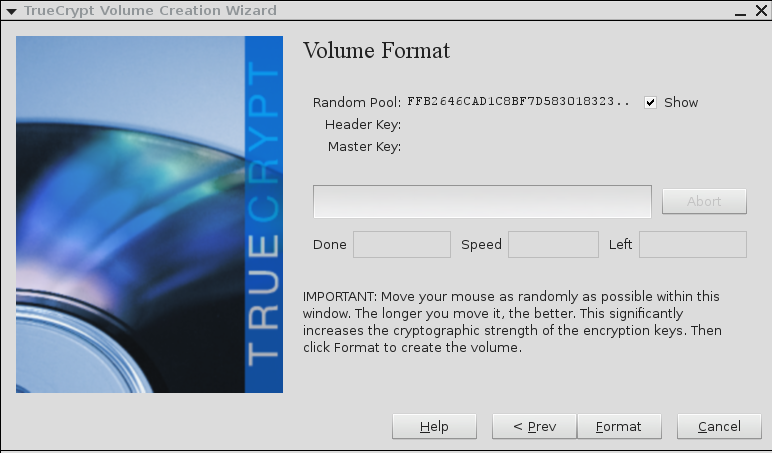Uncheck the Show random pool checkbox
Screen dimensions: 772x453
pos(650,102)
